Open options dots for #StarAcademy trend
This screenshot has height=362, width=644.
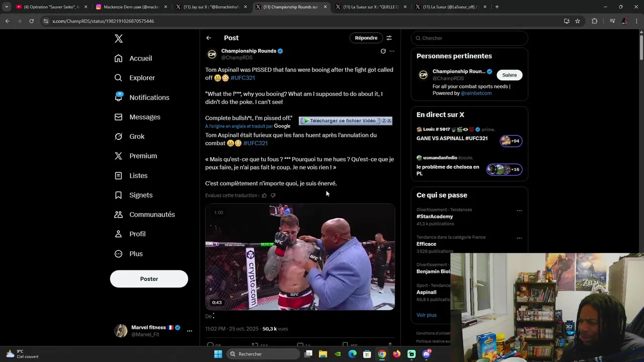[519, 211]
